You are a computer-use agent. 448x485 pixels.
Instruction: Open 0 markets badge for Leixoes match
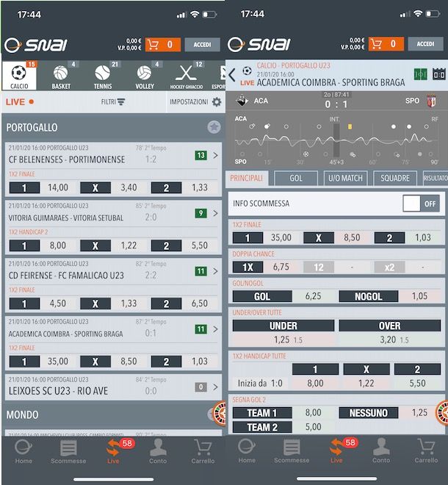pyautogui.click(x=201, y=387)
